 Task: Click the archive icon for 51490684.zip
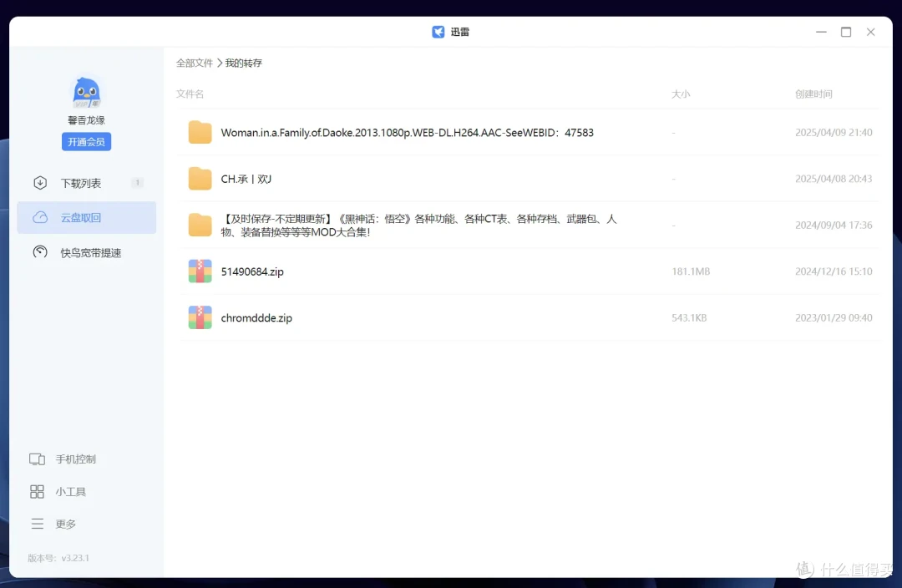200,271
